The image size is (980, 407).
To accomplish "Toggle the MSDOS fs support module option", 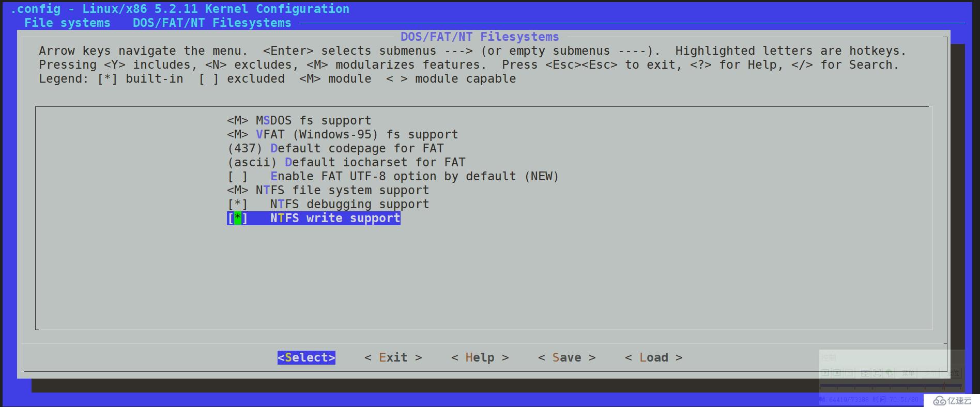I will (299, 120).
